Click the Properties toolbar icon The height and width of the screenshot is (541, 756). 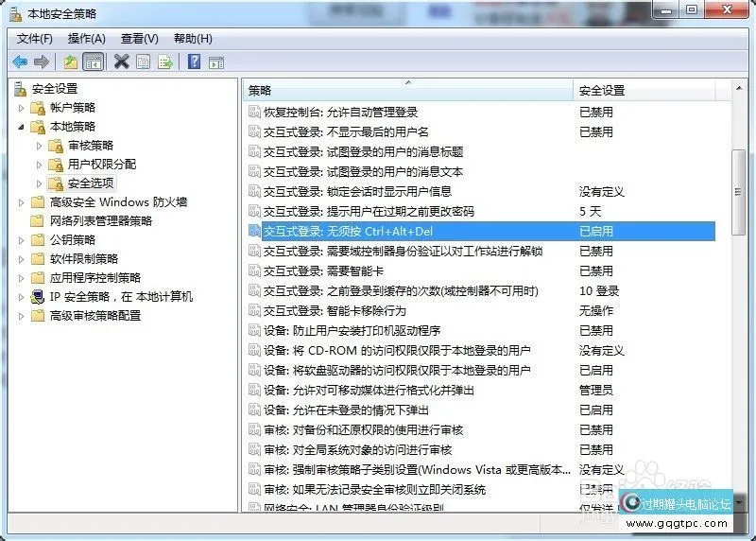tap(144, 61)
